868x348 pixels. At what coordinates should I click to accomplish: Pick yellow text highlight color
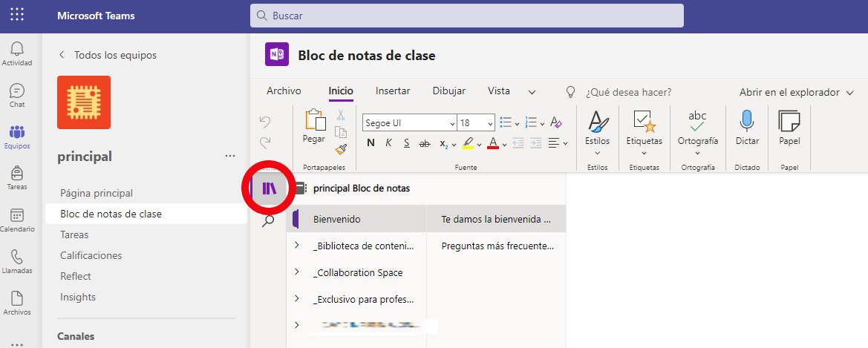467,143
